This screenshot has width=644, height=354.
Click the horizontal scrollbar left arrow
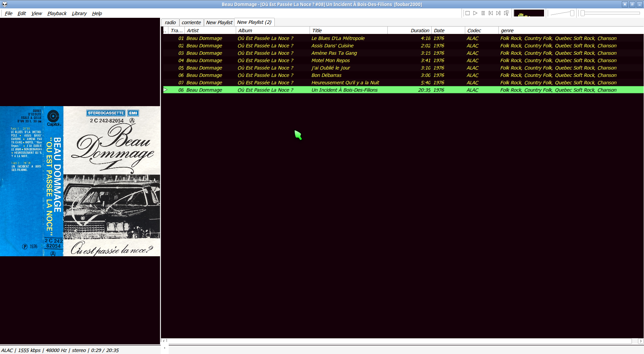[x=164, y=341]
